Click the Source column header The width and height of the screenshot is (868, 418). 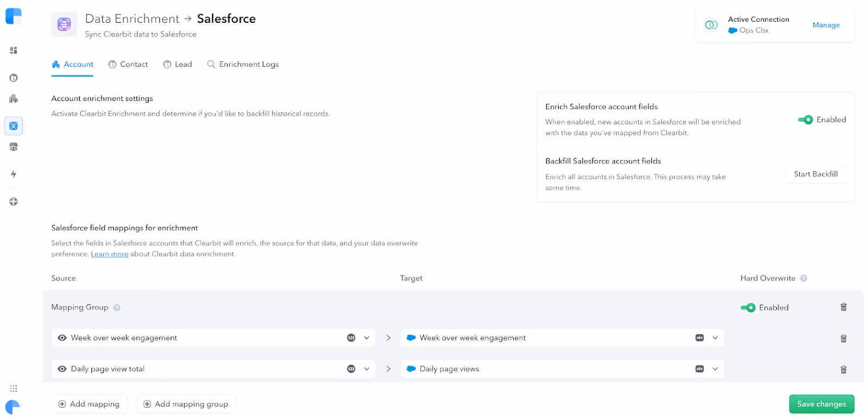63,278
